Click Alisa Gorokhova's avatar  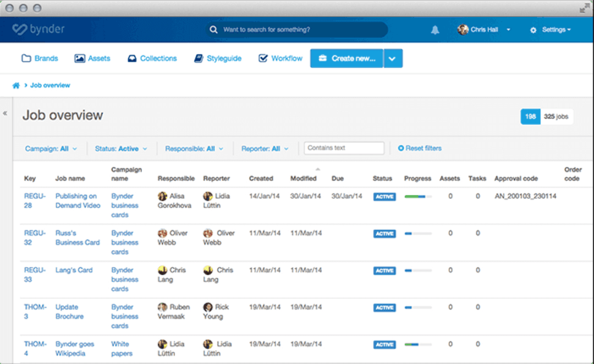pos(162,196)
